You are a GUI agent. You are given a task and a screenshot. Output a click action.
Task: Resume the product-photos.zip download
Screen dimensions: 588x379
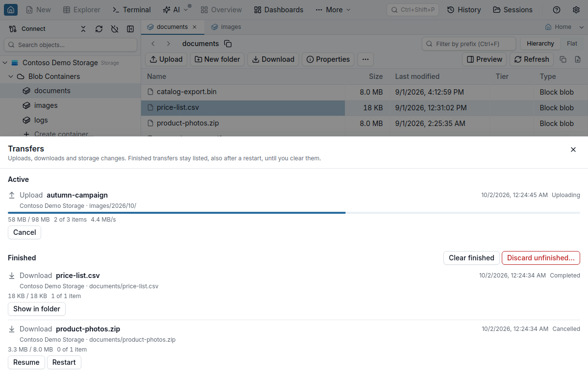click(26, 362)
